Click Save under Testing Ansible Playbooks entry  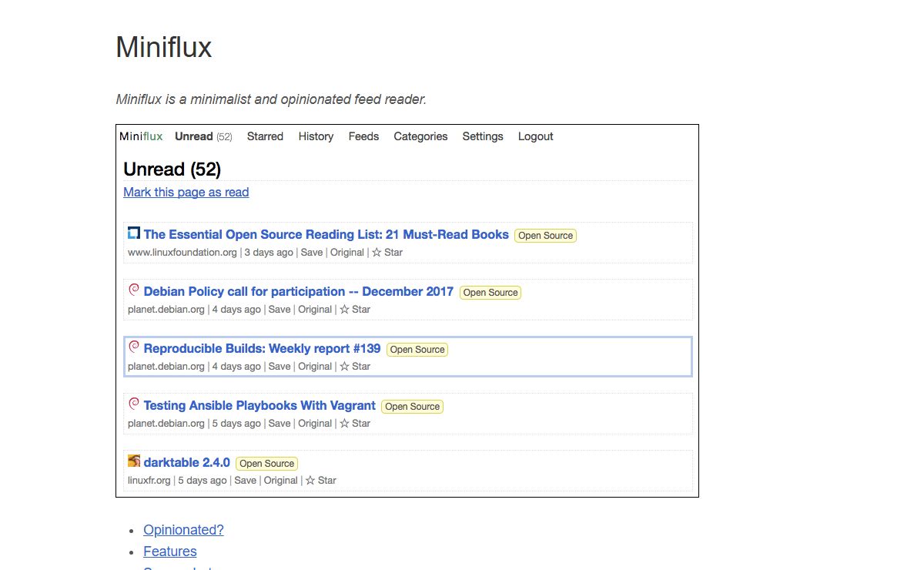pos(280,424)
